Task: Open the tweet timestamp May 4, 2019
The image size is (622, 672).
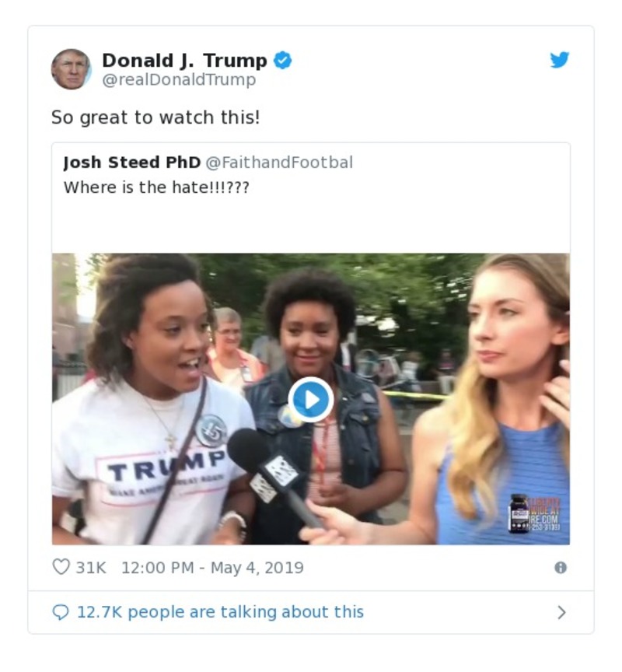Action: (211, 568)
